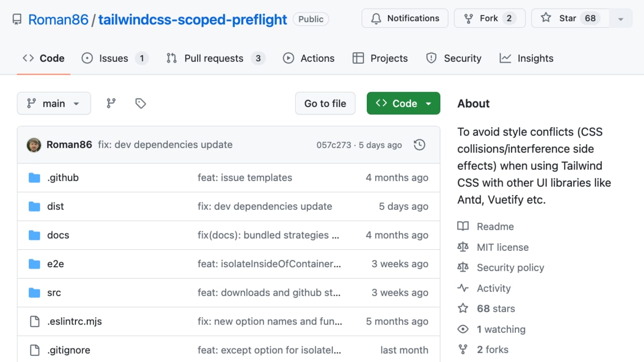Open the Roman86 commit author link
644x362 pixels.
[x=69, y=145]
